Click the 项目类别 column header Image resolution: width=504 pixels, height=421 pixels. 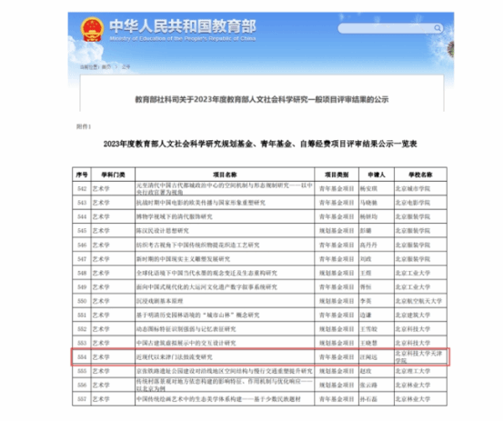point(337,175)
